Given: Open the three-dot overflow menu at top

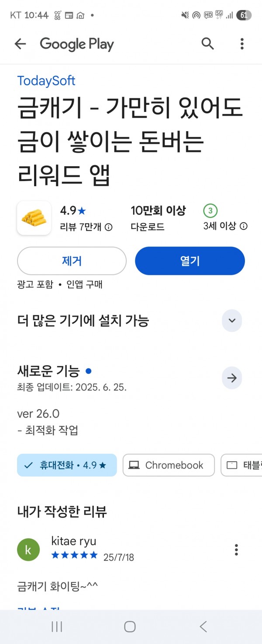Looking at the screenshot, I should point(242,44).
